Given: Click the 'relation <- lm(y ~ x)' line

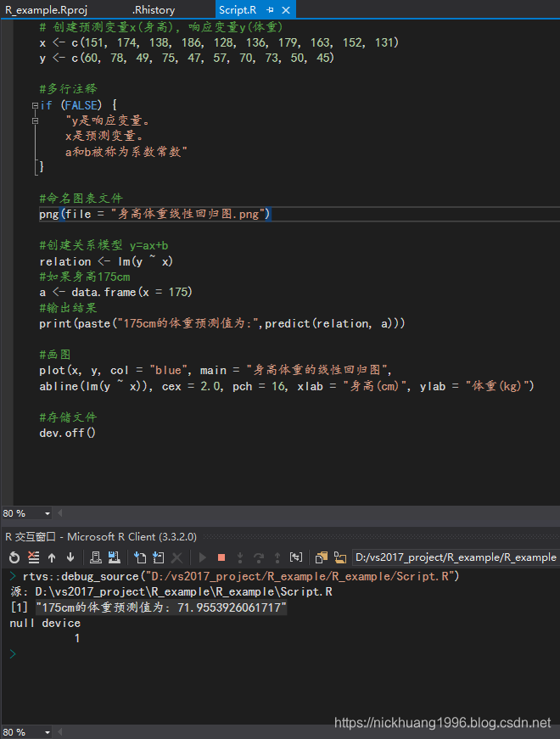Looking at the screenshot, I should click(x=106, y=261).
